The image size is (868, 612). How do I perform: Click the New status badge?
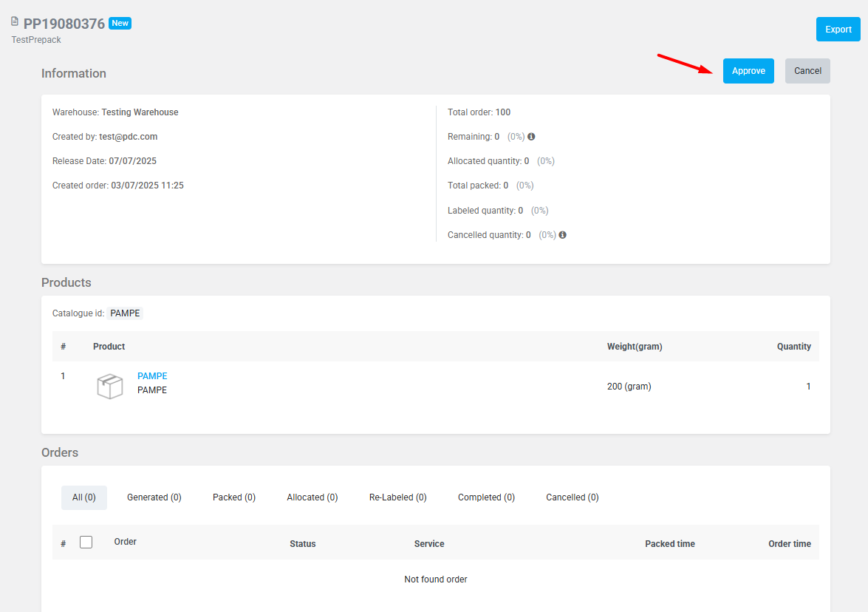120,23
